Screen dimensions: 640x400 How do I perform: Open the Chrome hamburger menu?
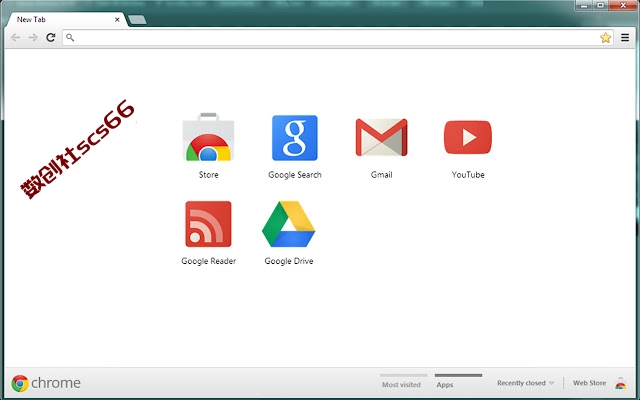(x=625, y=38)
